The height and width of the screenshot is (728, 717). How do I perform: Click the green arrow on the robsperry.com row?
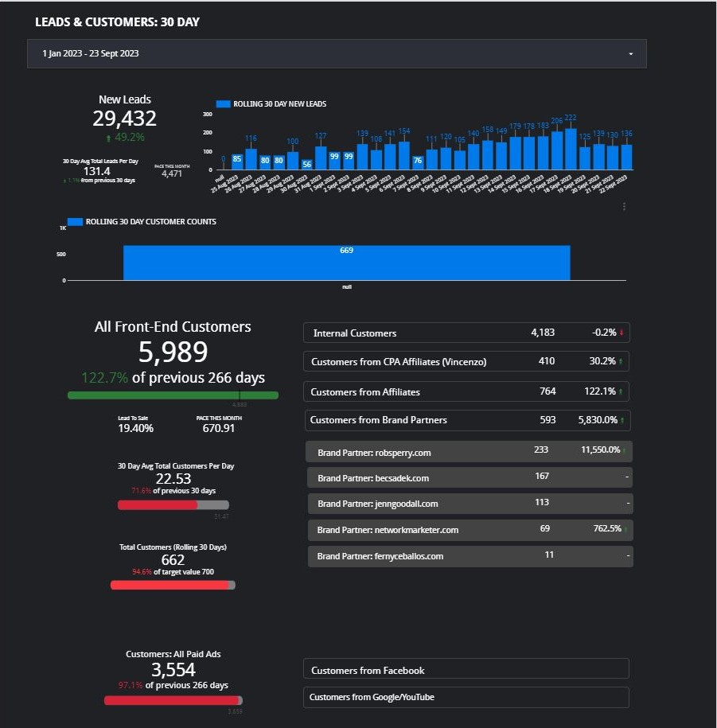[x=625, y=451]
